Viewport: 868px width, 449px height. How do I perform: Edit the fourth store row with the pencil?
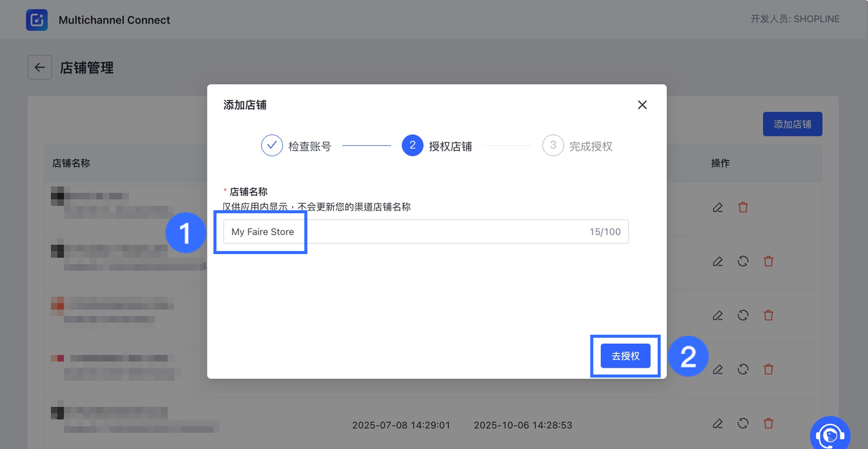tap(718, 369)
